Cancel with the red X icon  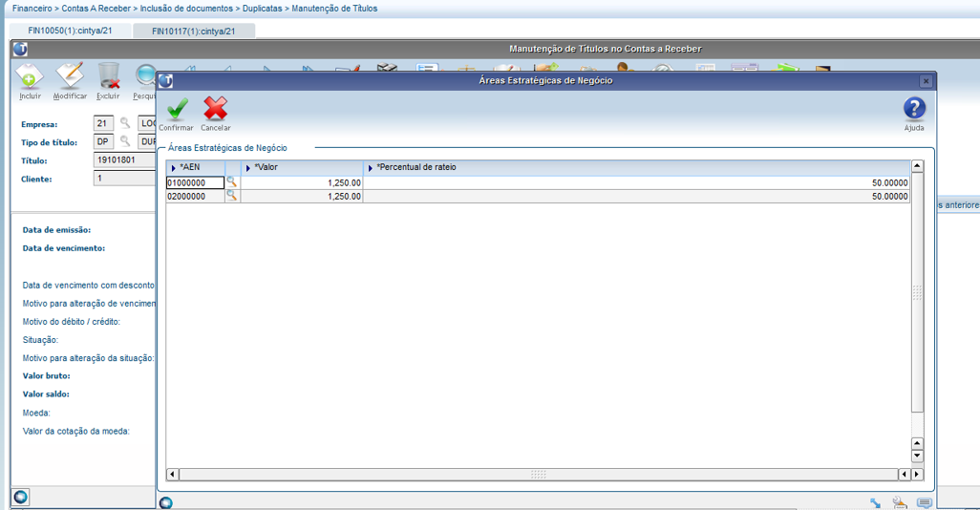(x=216, y=109)
